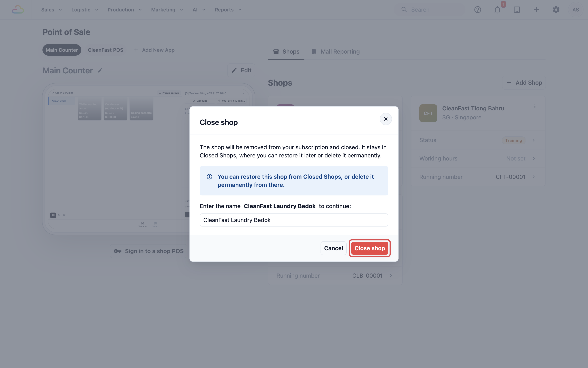Click Sign in to a shop POS
Image resolution: width=588 pixels, height=368 pixels.
(149, 251)
